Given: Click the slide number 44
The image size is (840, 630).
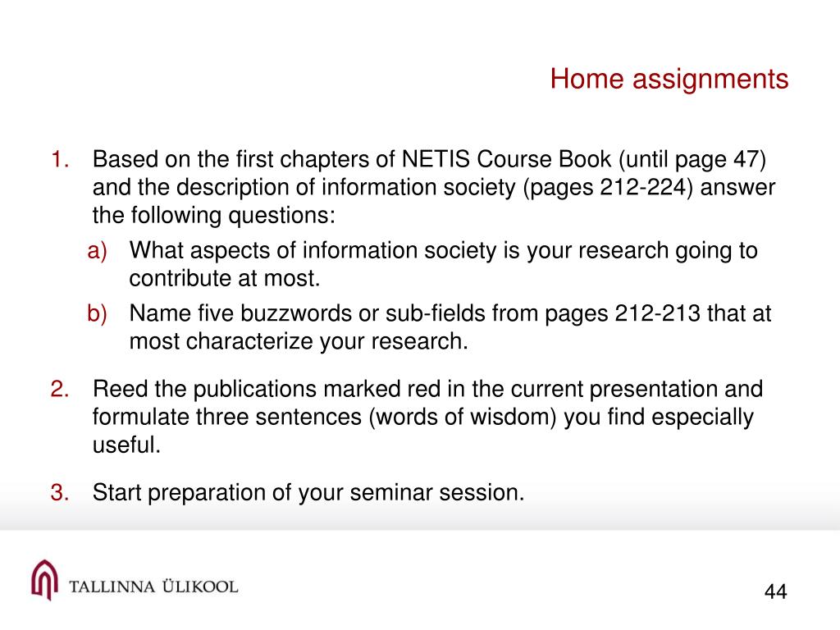Looking at the screenshot, I should tap(775, 591).
